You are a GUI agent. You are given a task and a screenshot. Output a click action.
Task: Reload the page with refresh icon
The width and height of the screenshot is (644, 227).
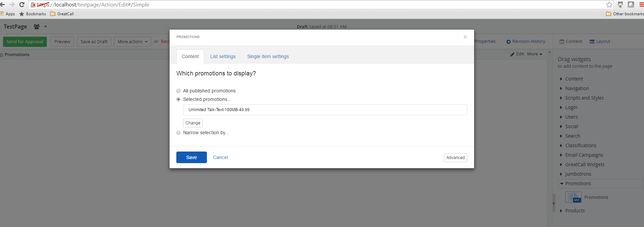point(22,4)
